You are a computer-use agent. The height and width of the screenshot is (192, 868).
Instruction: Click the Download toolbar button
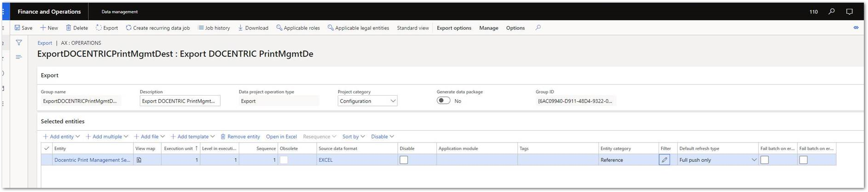(x=253, y=28)
